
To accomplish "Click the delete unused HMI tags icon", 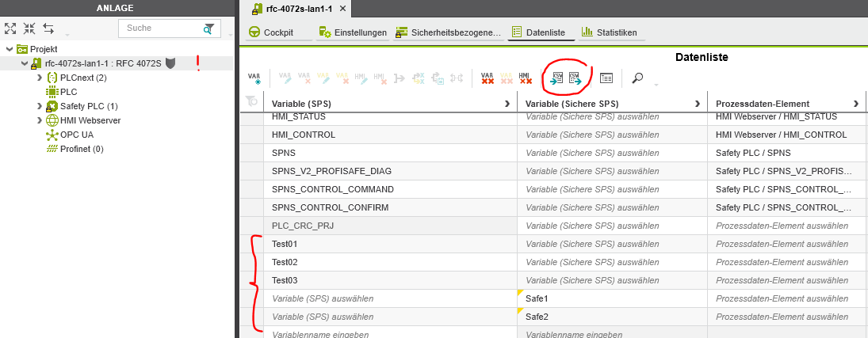I will 525,78.
